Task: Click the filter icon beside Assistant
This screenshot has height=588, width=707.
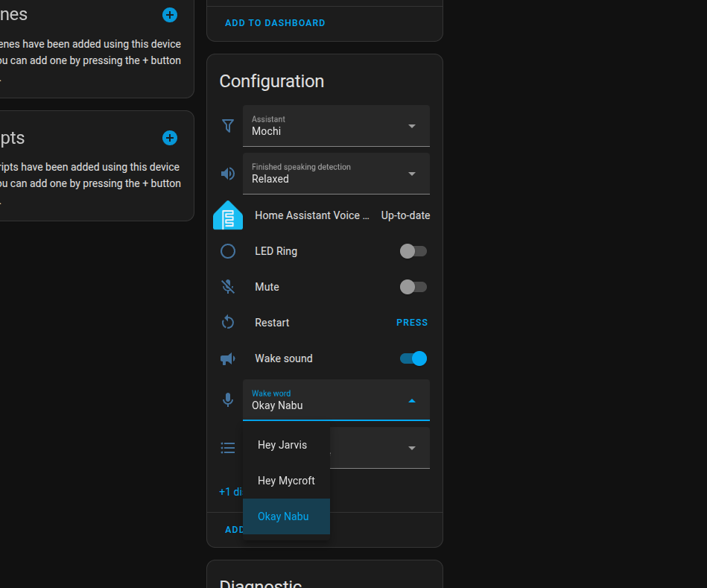Action: click(228, 126)
